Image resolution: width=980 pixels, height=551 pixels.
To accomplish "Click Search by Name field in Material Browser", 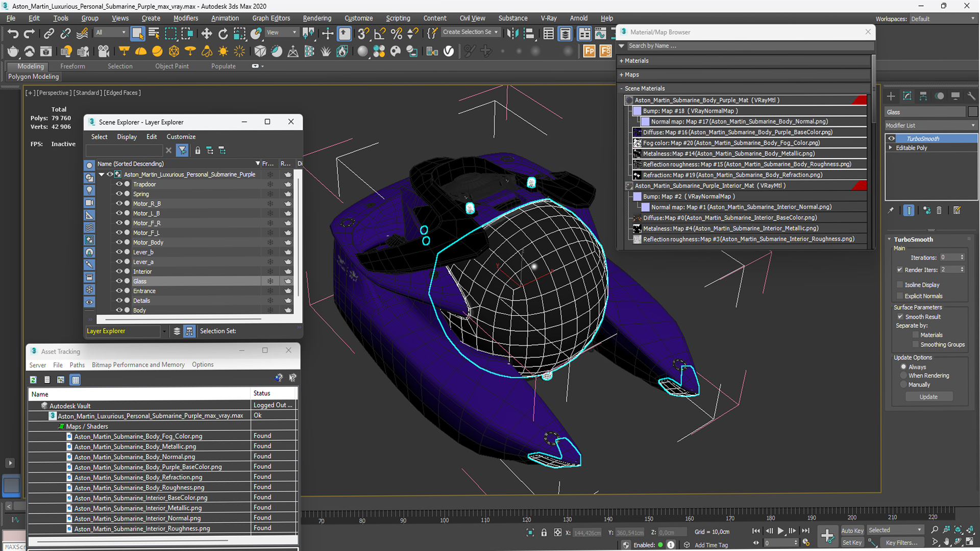I will click(750, 46).
